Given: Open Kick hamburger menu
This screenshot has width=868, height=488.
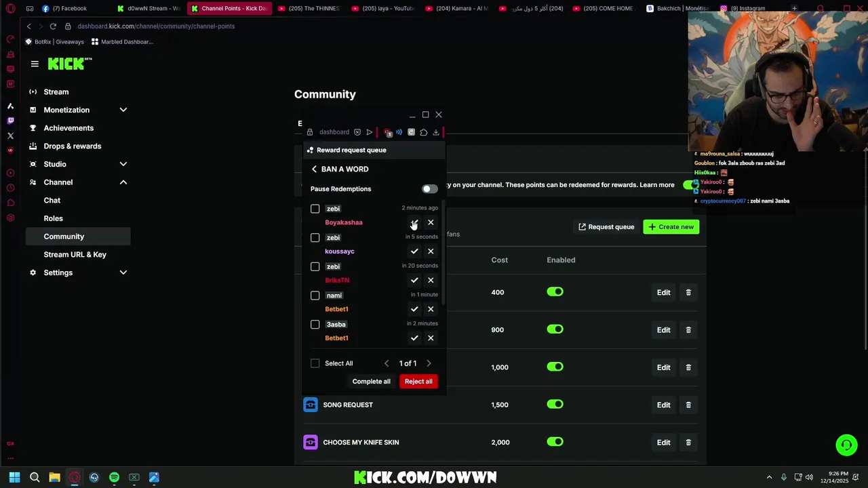Looking at the screenshot, I should click(x=35, y=64).
